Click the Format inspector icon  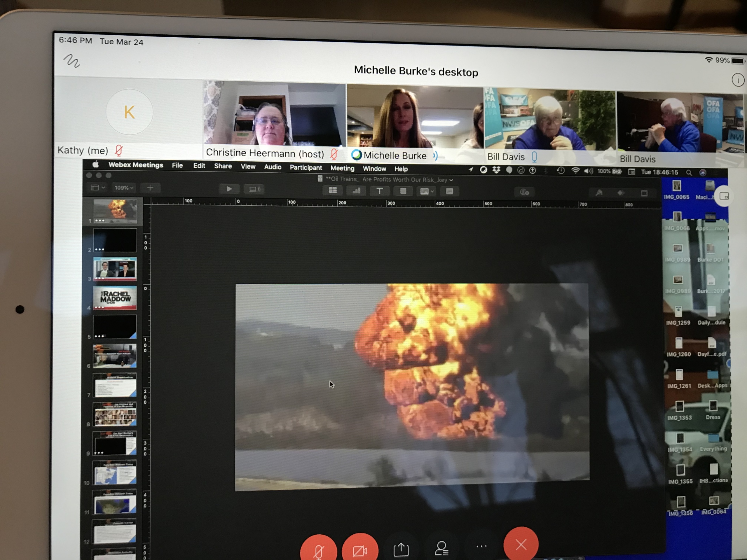599,193
